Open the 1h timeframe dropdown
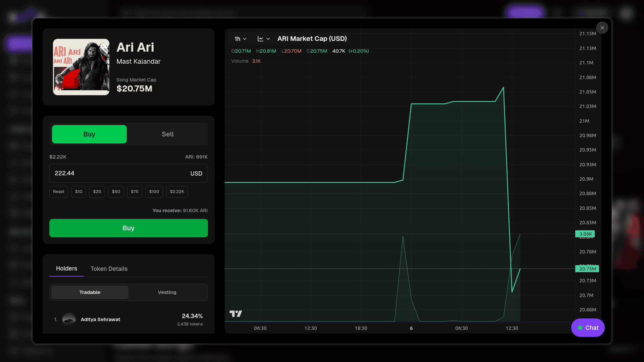This screenshot has width=644, height=362. (x=240, y=39)
